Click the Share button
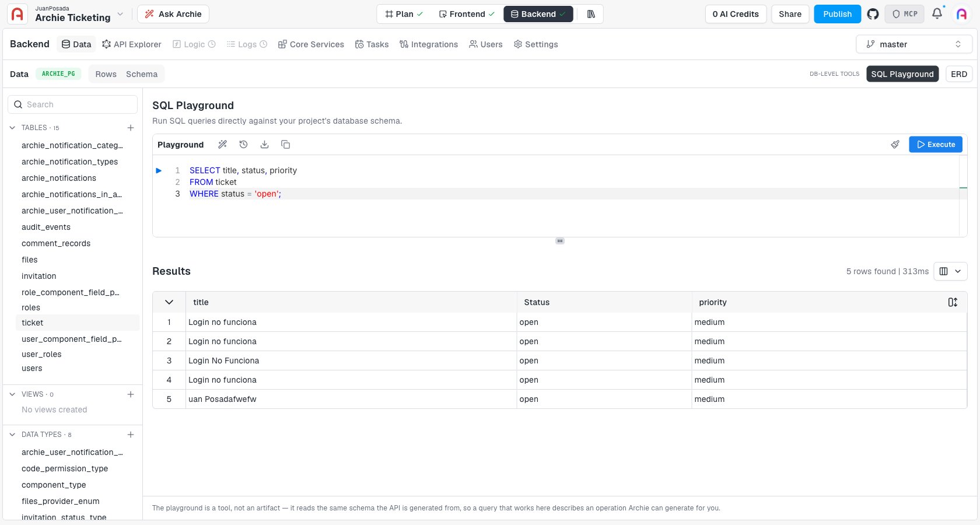 click(790, 14)
